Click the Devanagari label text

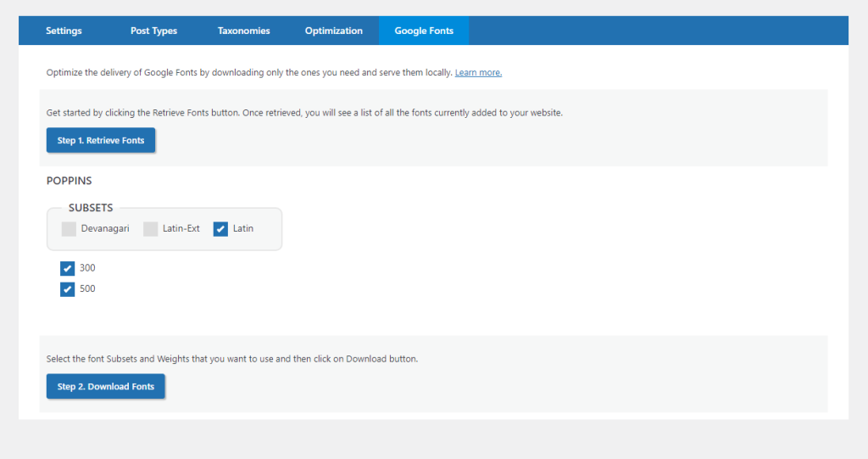105,228
